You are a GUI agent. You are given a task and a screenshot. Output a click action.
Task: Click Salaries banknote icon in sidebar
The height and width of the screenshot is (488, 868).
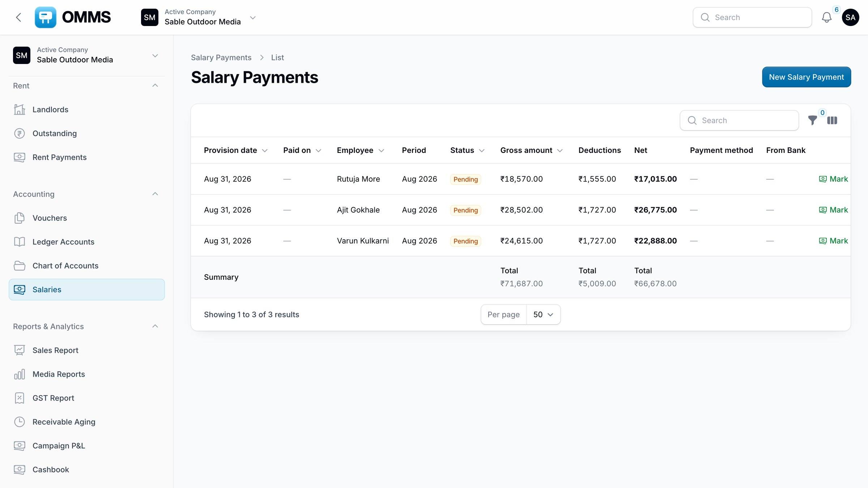(20, 290)
